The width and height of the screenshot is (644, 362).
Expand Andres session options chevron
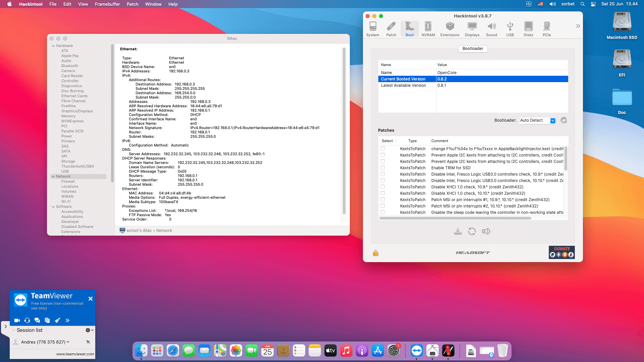(x=68, y=342)
